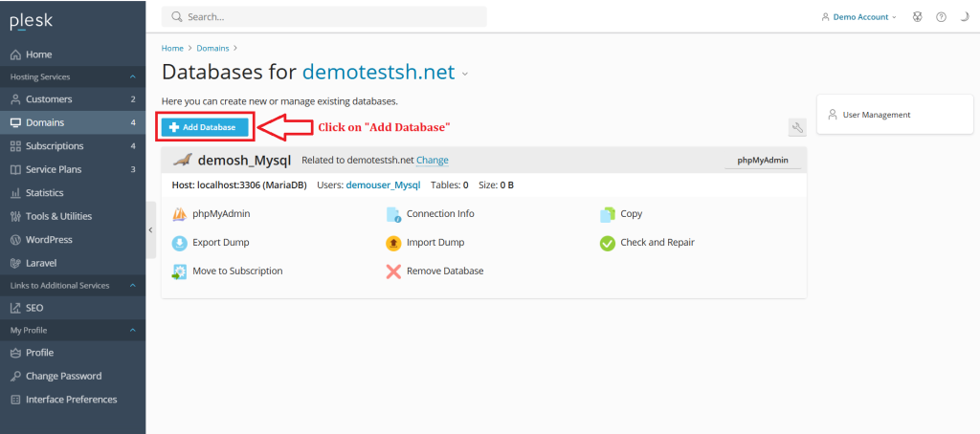980x434 pixels.
Task: Open Tools & Utilities
Action: coord(73,216)
